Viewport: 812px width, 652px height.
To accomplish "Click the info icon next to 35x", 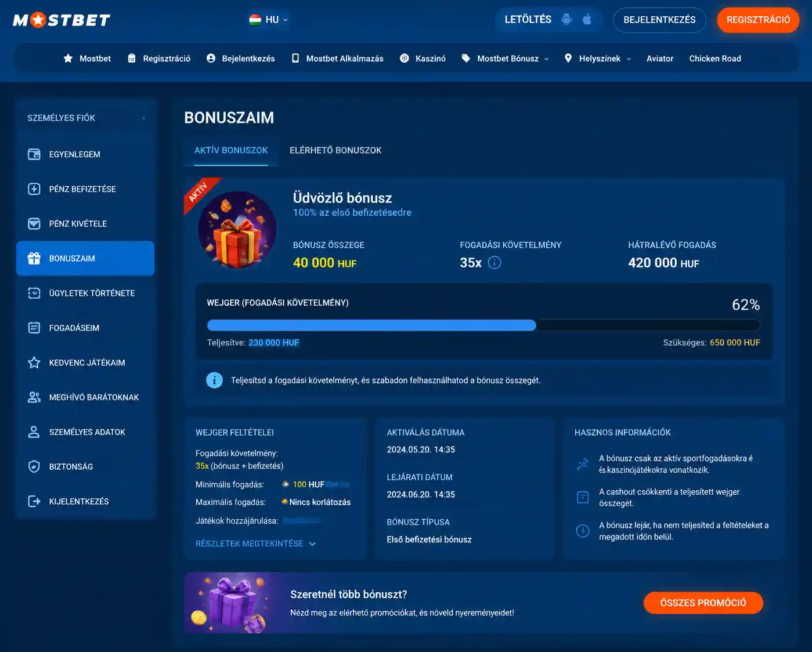I will (x=495, y=263).
